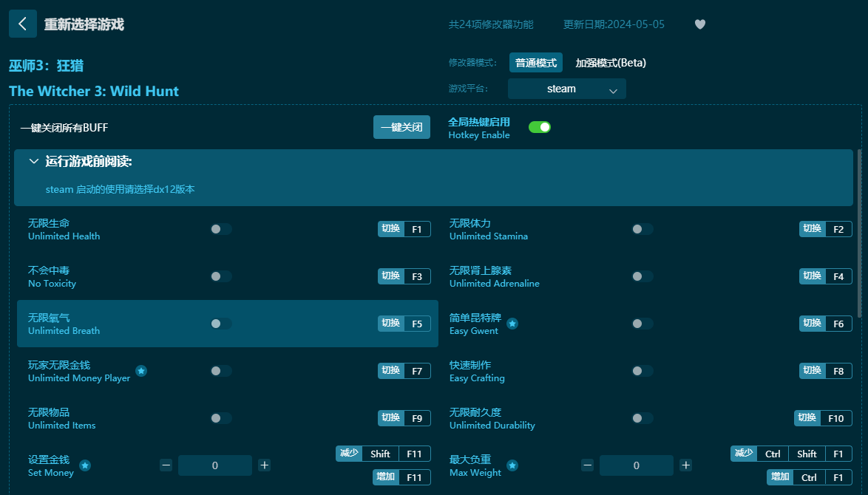
Task: Click The Witcher 3: Wild Hunt title
Action: click(94, 92)
